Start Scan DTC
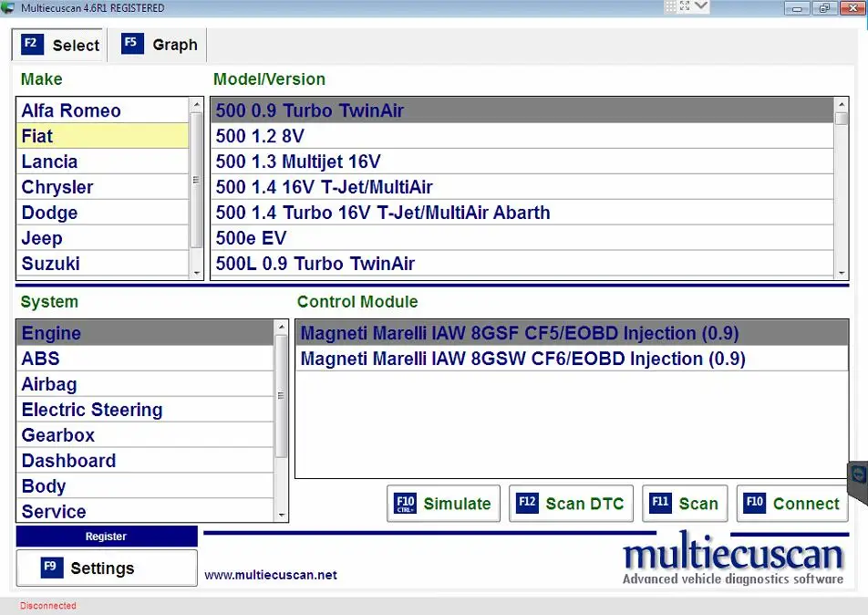Viewport: 868px width, 615px height. tap(571, 503)
